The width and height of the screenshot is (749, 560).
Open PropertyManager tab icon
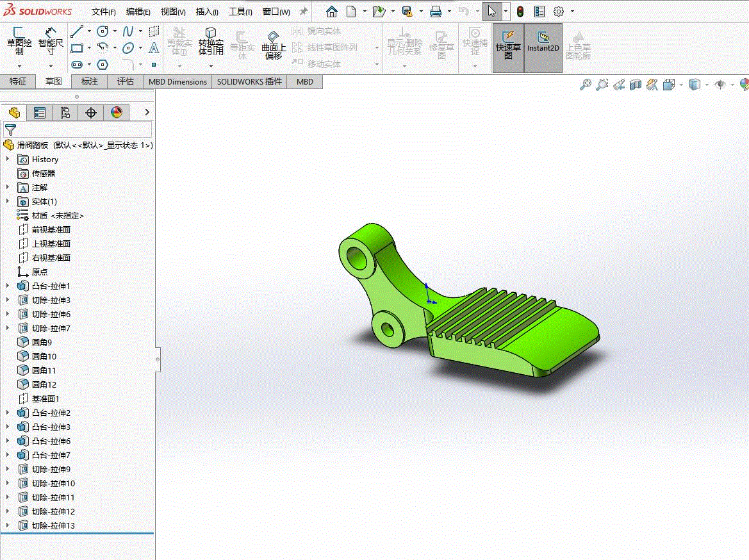(40, 113)
